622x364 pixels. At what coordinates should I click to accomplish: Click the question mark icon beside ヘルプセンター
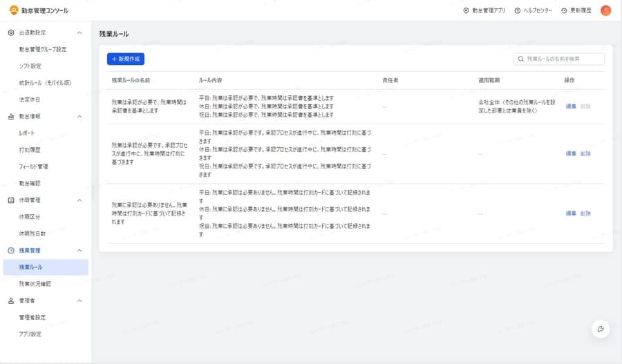click(x=517, y=11)
